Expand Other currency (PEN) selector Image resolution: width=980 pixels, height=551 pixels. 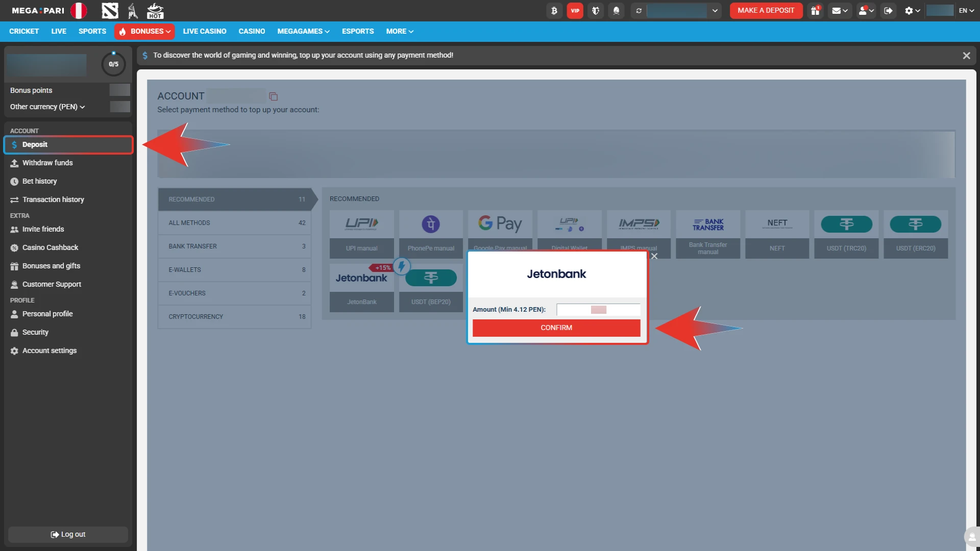coord(47,107)
